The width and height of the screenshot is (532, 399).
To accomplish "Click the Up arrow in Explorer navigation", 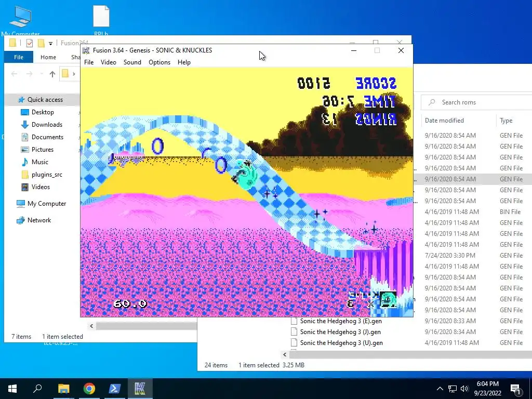I will (52, 74).
